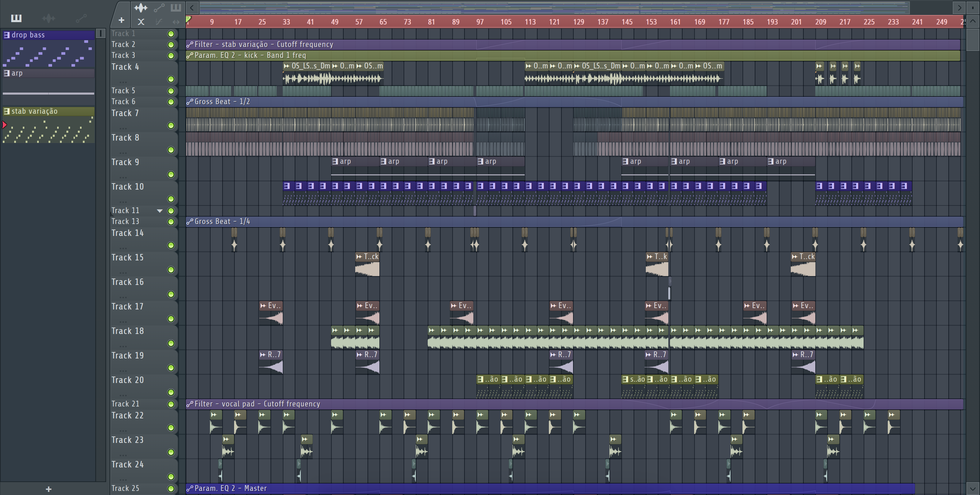Viewport: 980px width, 495px height.
Task: Click the up arrow on vertical scrollbar
Action: [x=973, y=21]
